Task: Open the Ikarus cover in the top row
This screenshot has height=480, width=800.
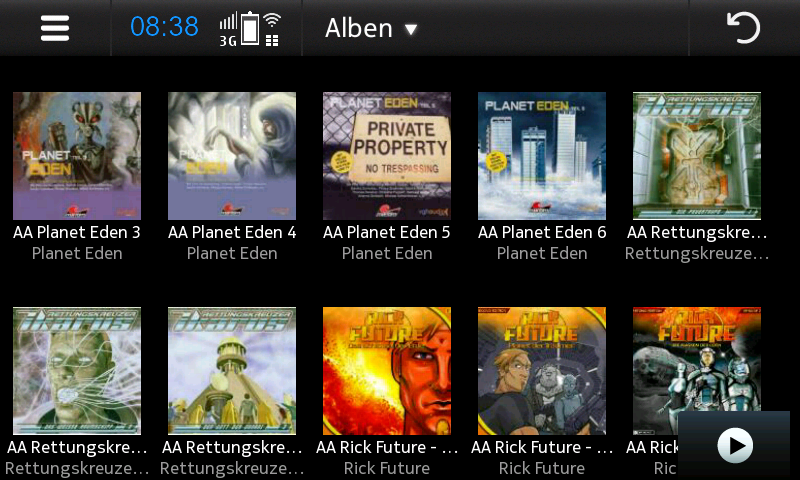Action: click(x=697, y=156)
